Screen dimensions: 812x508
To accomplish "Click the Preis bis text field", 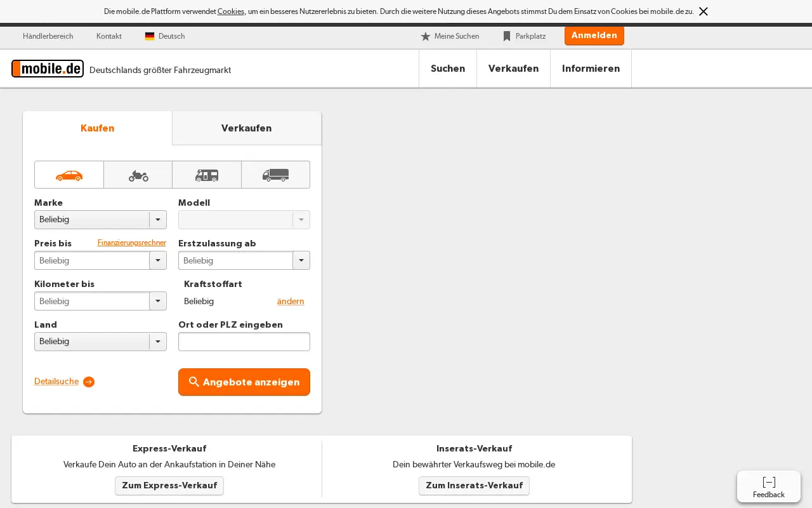I will click(92, 260).
